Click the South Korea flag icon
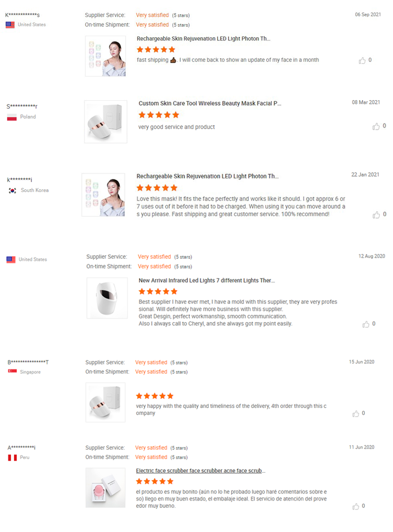The height and width of the screenshot is (532, 393). (12, 190)
